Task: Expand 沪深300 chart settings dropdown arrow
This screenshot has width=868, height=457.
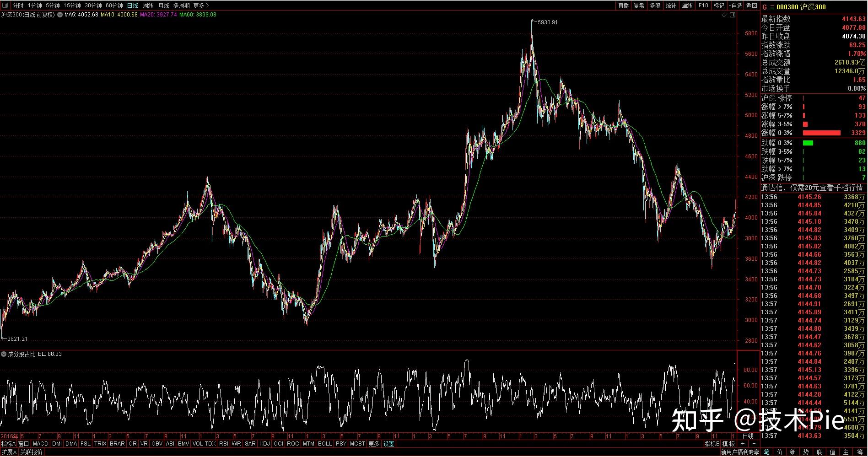Action: [x=59, y=15]
